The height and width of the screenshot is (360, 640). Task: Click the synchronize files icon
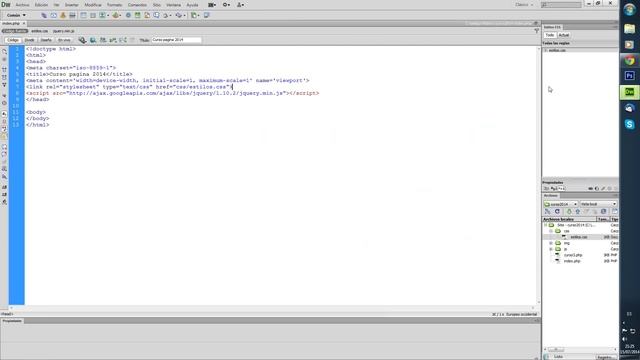[x=604, y=211]
